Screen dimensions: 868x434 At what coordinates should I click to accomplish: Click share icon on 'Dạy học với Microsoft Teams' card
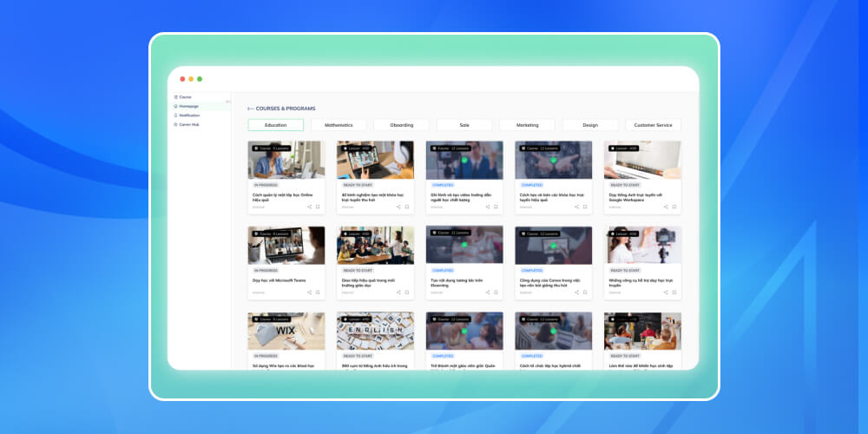pyautogui.click(x=310, y=293)
